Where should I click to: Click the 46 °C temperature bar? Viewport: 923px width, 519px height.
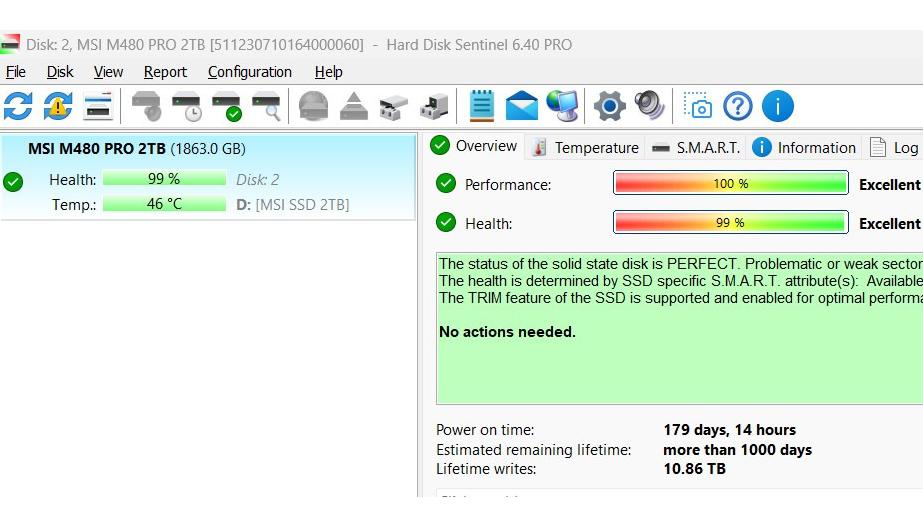164,204
